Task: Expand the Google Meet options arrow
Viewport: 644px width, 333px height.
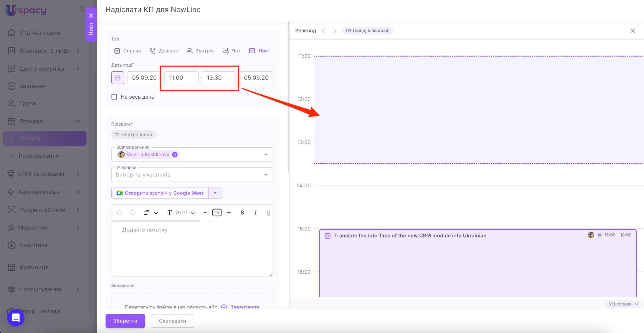Action: pyautogui.click(x=215, y=193)
